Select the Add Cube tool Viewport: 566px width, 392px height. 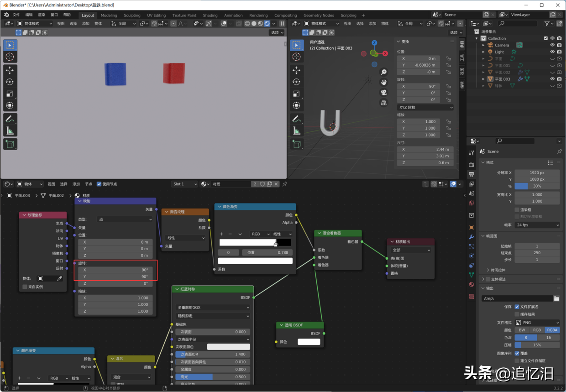(x=10, y=142)
